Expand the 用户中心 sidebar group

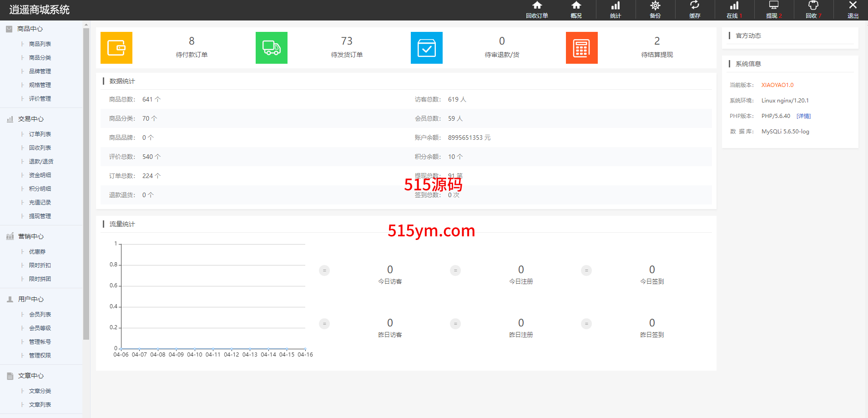31,299
